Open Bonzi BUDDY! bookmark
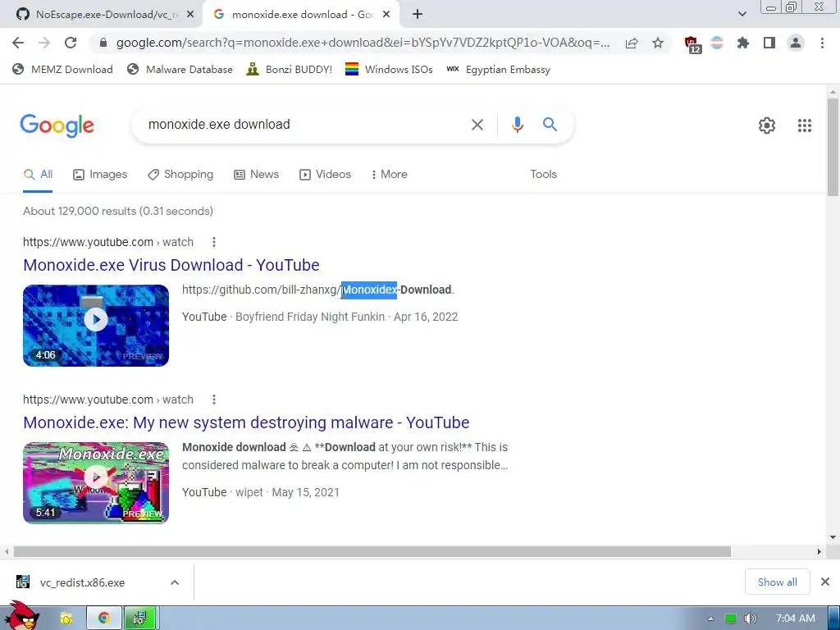 (290, 69)
